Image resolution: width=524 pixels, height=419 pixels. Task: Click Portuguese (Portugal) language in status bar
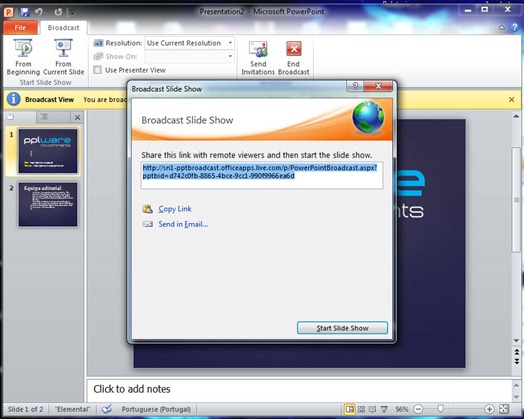[156, 409]
